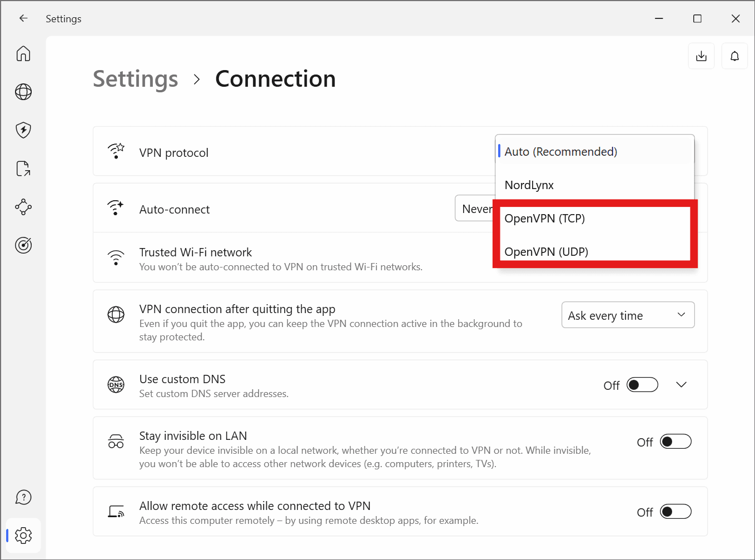
Task: Expand the Use custom DNS chevron
Action: click(x=681, y=384)
